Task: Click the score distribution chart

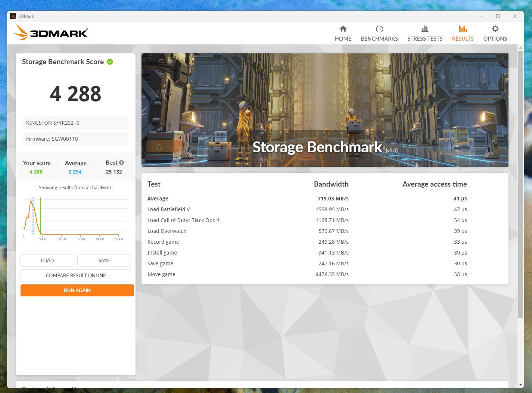Action: [76, 219]
